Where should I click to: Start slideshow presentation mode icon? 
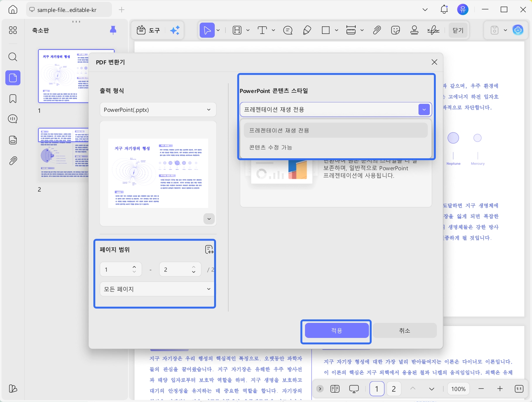(x=354, y=389)
